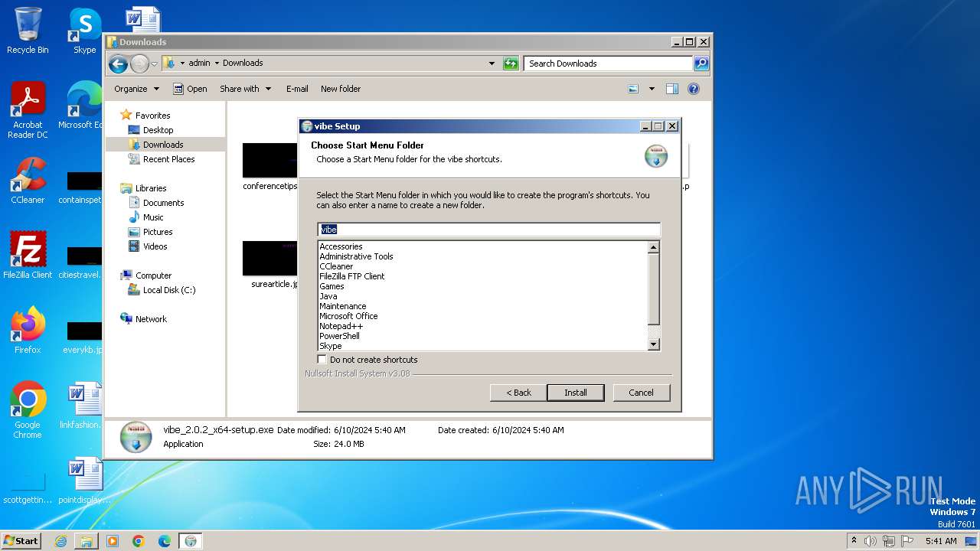Screen dimensions: 980x551
Task: Open Microsoft Edge from the taskbar
Action: tap(165, 541)
